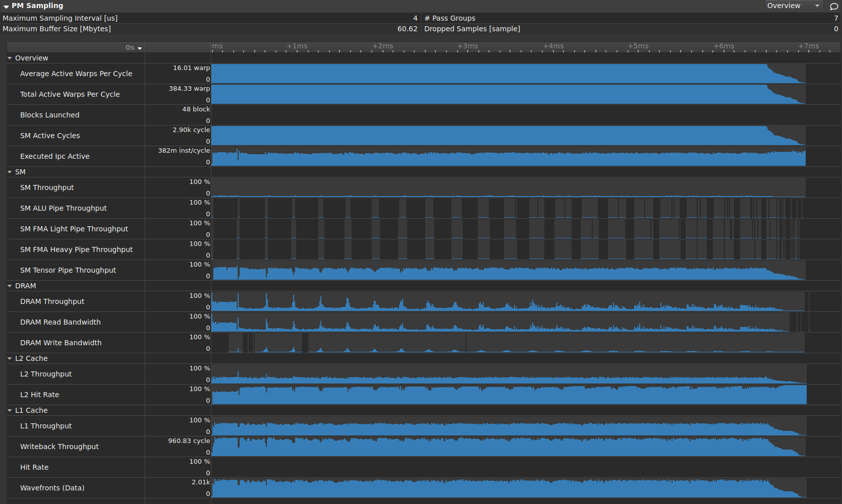The image size is (842, 504).
Task: Select the DRAM Read Bandwidth metric
Action: [x=61, y=322]
